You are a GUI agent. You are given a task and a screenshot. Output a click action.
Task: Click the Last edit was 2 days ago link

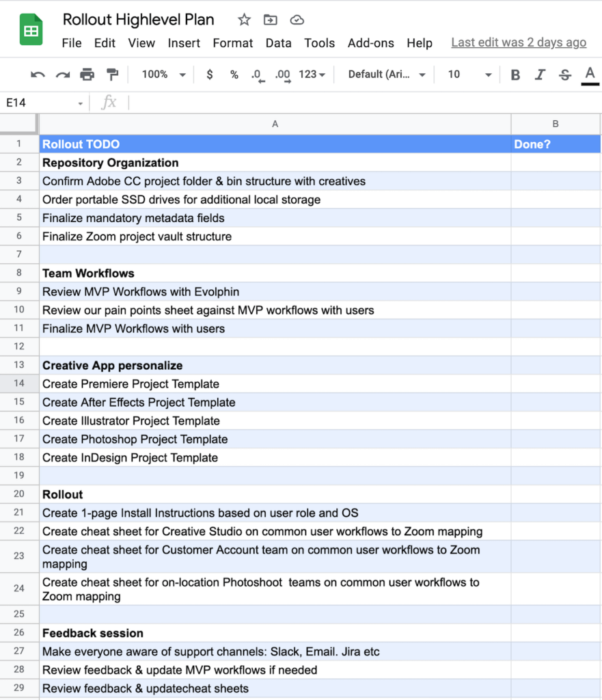click(519, 42)
